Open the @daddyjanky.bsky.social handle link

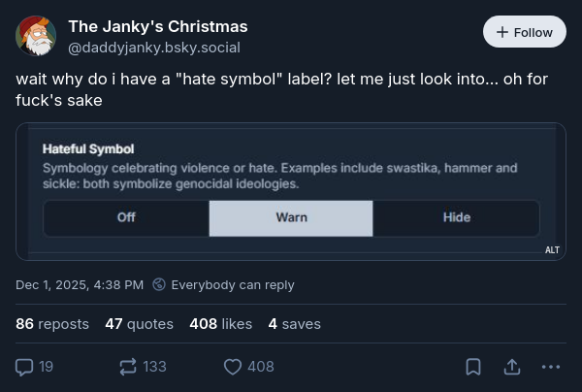coord(153,48)
